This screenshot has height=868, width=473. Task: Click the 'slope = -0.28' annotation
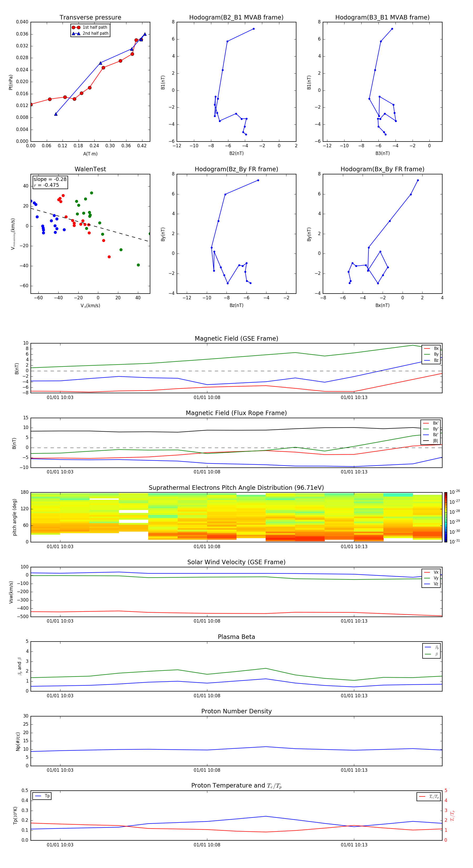pyautogui.click(x=50, y=179)
